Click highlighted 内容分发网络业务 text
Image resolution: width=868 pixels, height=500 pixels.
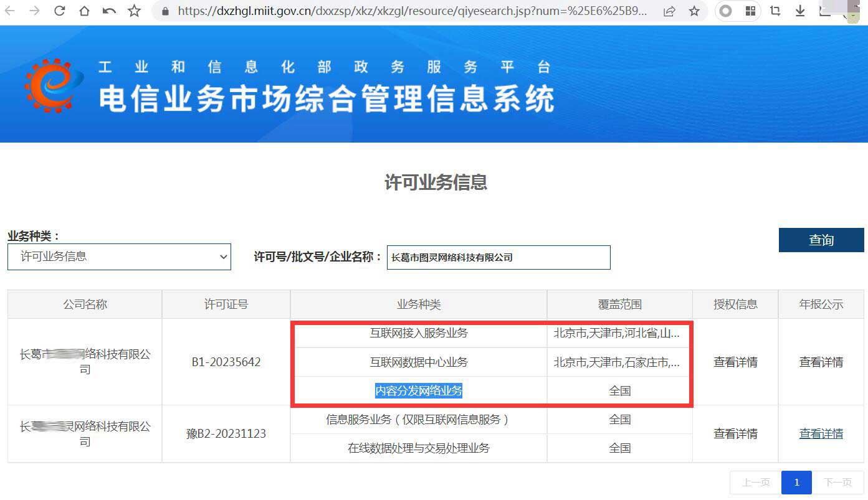tap(419, 391)
